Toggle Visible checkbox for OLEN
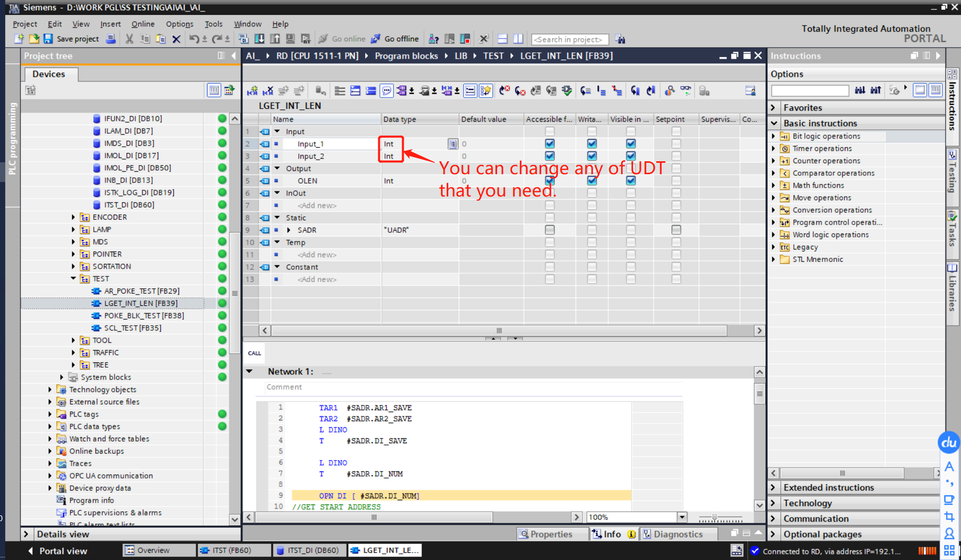Image resolution: width=961 pixels, height=560 pixels. click(x=630, y=180)
